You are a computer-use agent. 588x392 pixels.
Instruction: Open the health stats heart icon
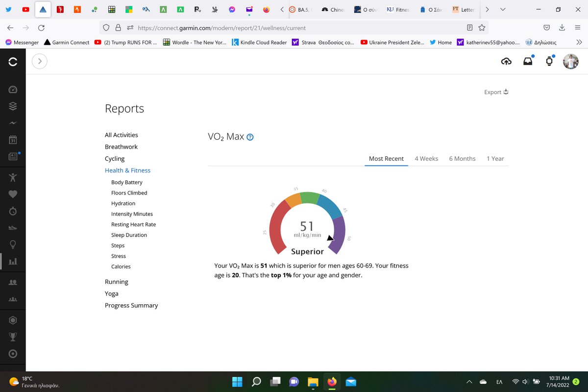(x=13, y=194)
